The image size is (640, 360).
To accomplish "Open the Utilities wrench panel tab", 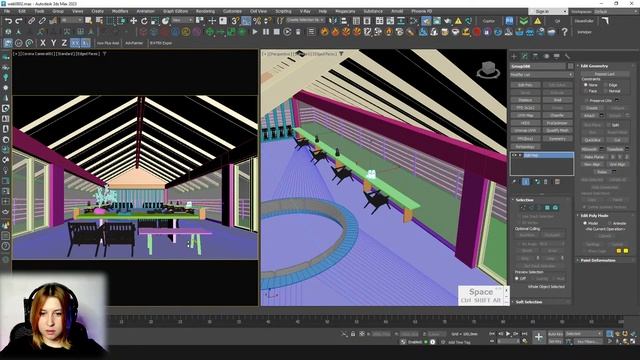I will pyautogui.click(x=567, y=56).
